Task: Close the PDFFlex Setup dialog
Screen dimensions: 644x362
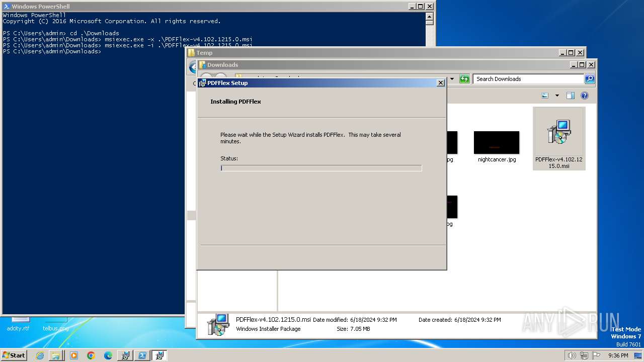Action: pos(441,83)
